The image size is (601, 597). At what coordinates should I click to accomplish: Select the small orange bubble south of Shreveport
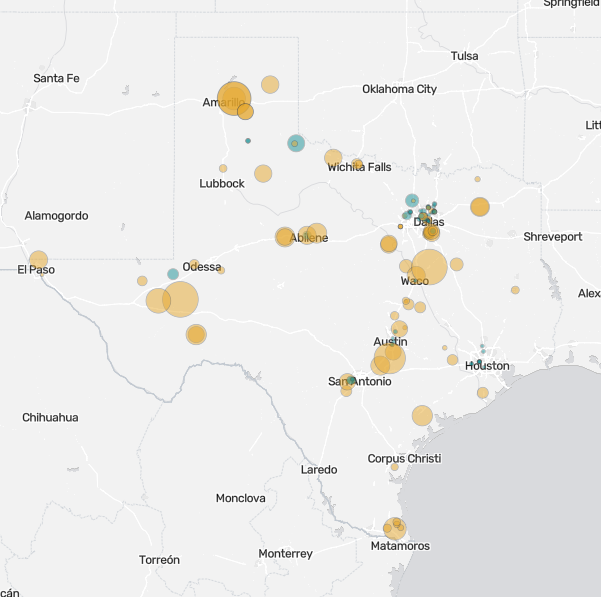tap(515, 290)
